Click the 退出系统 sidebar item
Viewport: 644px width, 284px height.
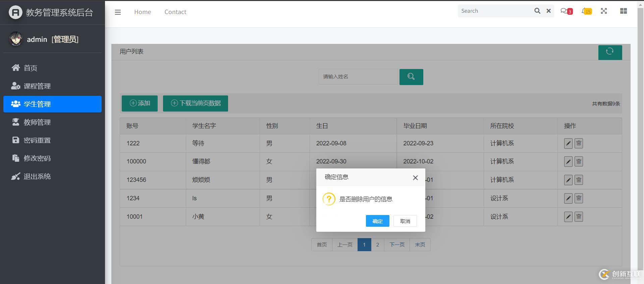[x=37, y=176]
